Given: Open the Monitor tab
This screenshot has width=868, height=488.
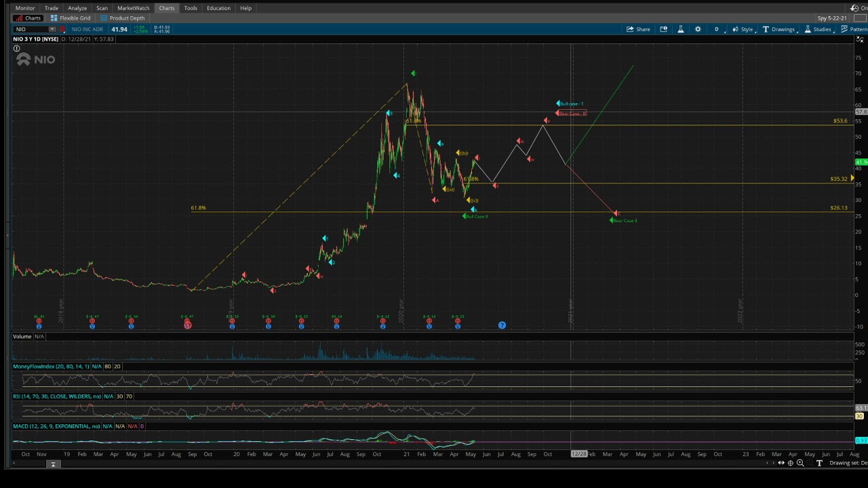Looking at the screenshot, I should click(25, 8).
